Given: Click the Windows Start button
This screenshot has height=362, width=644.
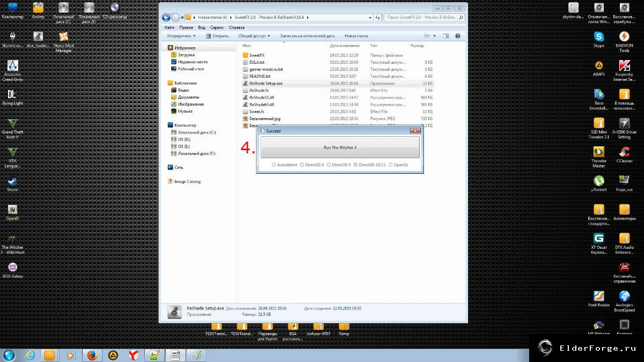Looking at the screenshot, I should tap(10, 355).
